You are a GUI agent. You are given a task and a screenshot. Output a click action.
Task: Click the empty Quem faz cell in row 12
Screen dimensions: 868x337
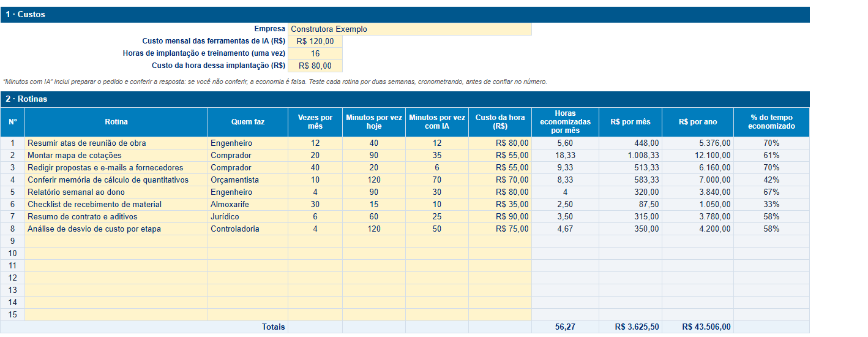[248, 278]
